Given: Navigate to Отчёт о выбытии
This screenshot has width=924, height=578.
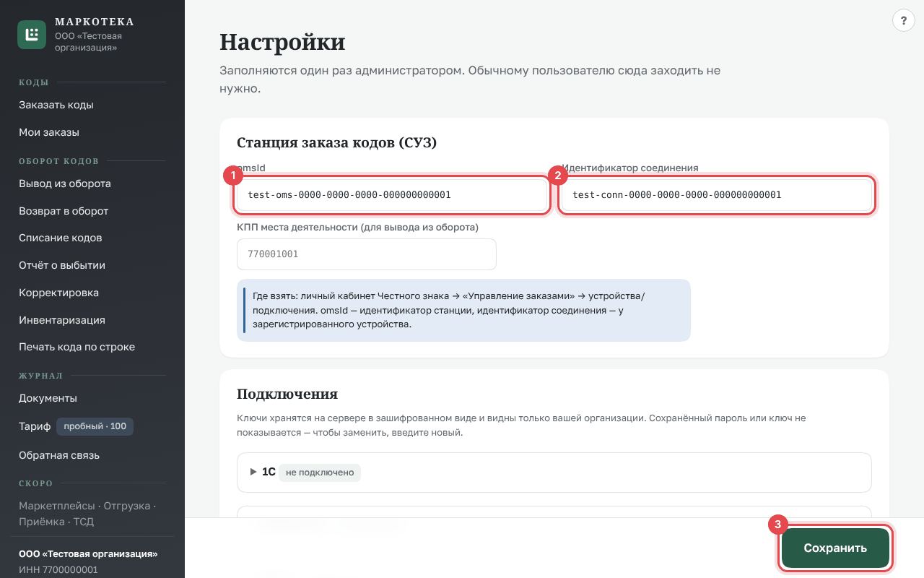Looking at the screenshot, I should [62, 265].
